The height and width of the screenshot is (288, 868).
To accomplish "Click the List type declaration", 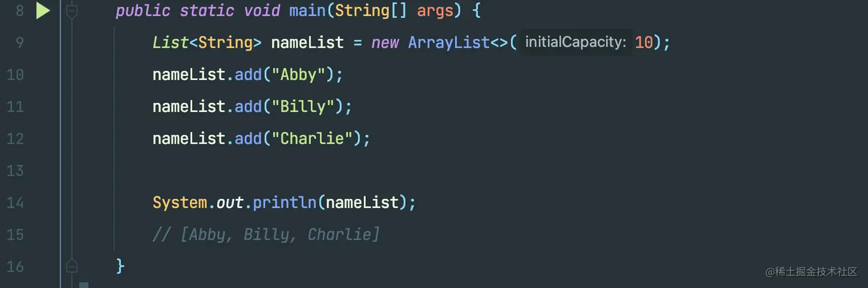I will (x=171, y=43).
